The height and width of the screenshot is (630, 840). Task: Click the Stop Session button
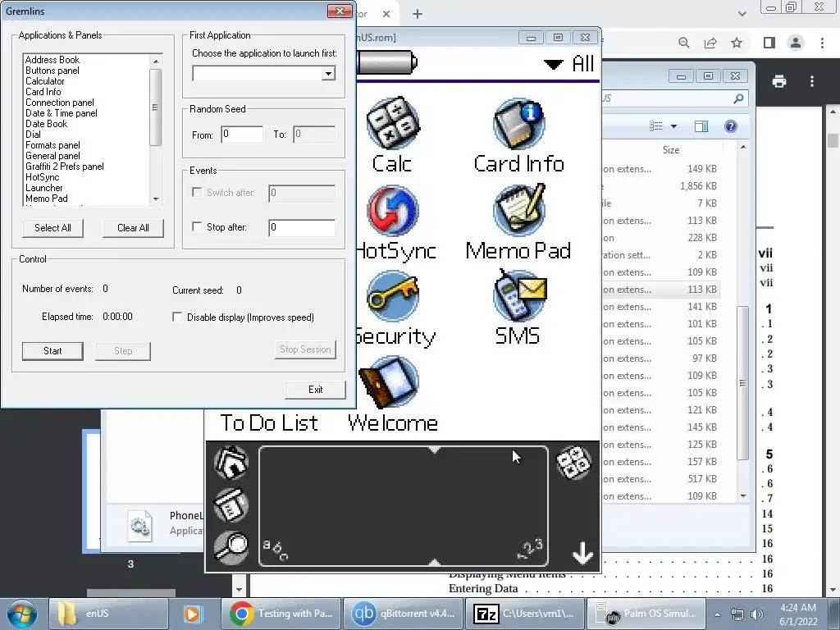tap(305, 349)
